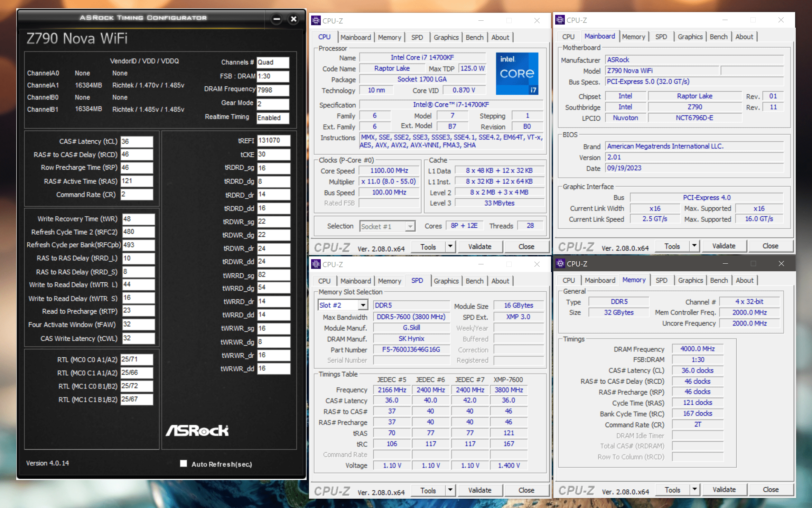Click the RTL (MC0 C0 A1/A2) field
The height and width of the screenshot is (508, 812).
pyautogui.click(x=137, y=359)
